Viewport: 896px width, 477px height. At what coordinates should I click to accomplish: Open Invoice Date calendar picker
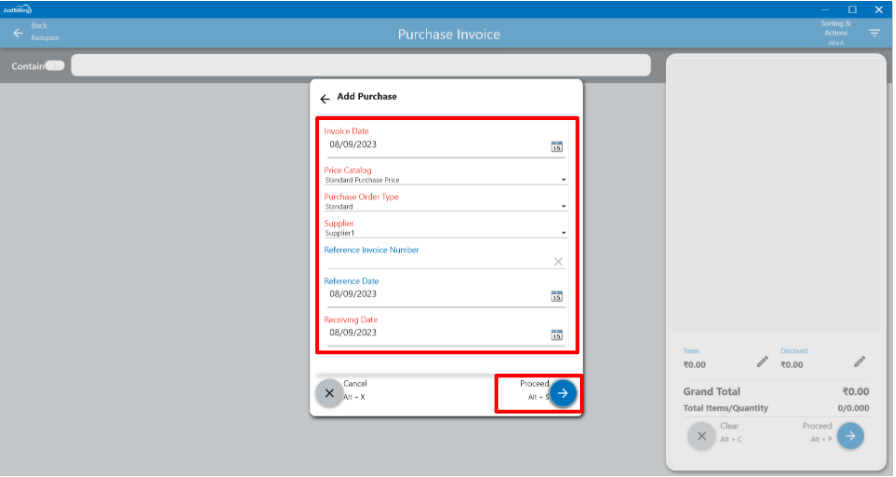557,146
